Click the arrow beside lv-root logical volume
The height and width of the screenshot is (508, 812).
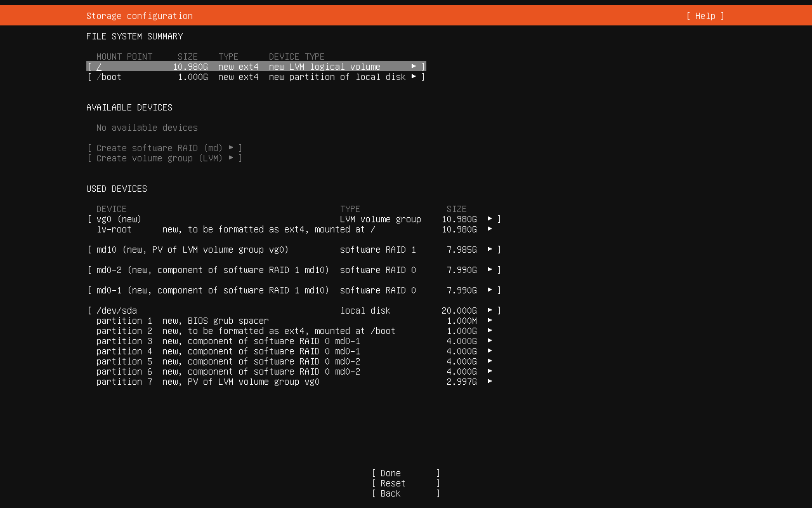490,229
